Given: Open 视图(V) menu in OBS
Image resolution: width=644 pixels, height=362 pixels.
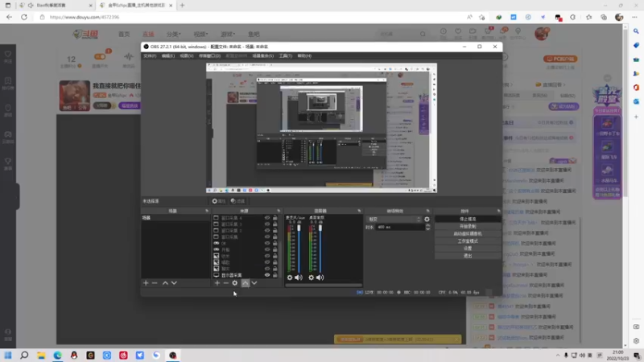Looking at the screenshot, I should click(187, 56).
